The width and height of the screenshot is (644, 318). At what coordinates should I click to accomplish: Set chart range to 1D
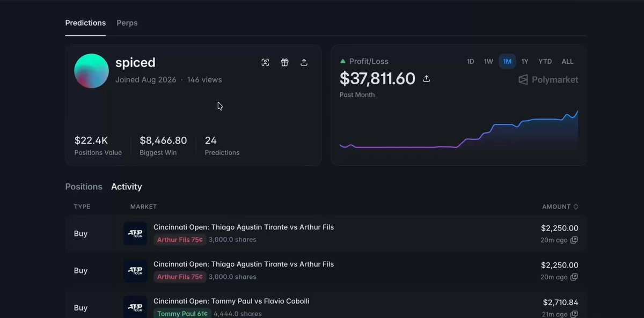coord(471,62)
